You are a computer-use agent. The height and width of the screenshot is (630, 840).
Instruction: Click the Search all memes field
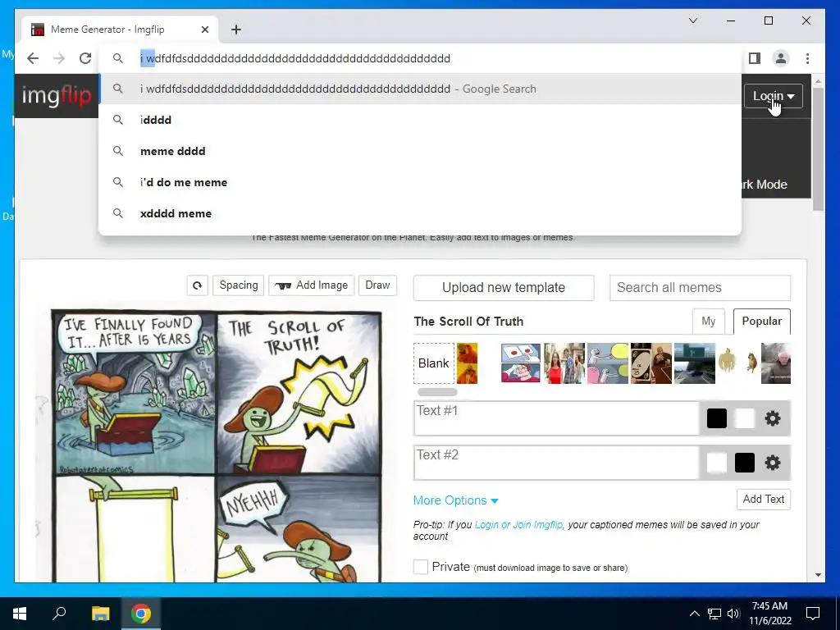pos(700,288)
